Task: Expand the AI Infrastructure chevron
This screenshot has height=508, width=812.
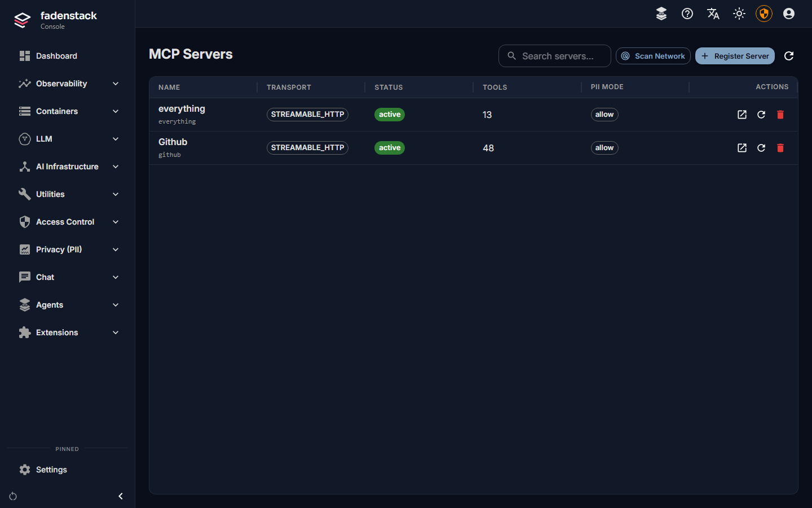Action: click(x=116, y=167)
